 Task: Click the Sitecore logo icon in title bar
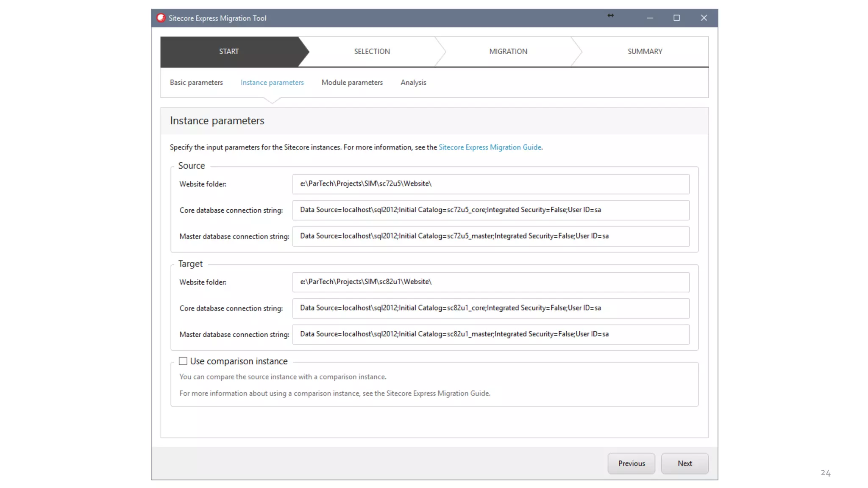pos(161,18)
